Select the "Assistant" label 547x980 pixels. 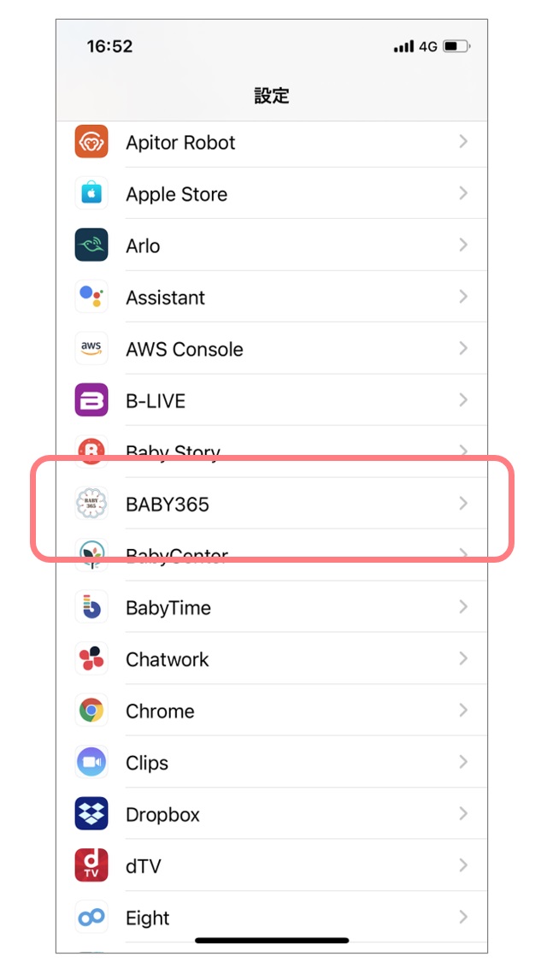(x=166, y=298)
